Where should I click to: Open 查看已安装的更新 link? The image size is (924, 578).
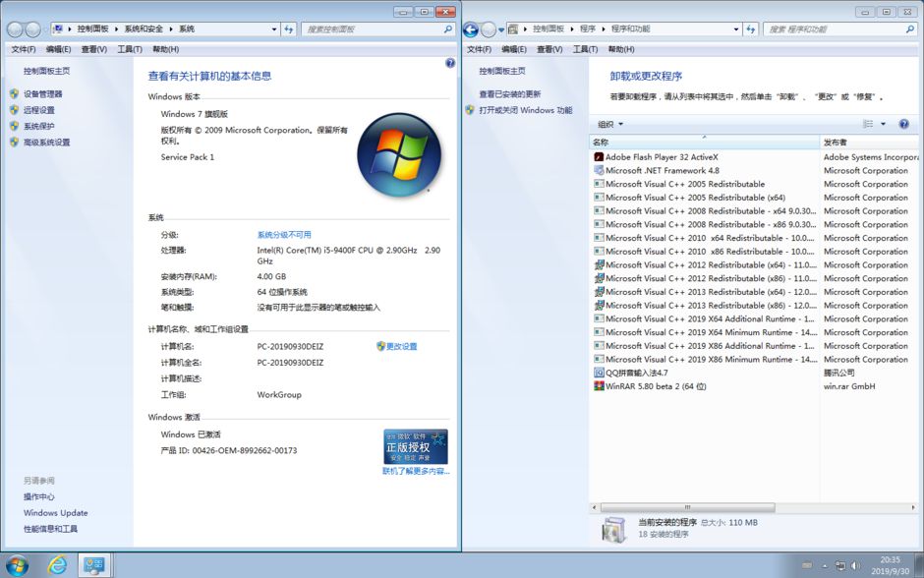point(510,93)
